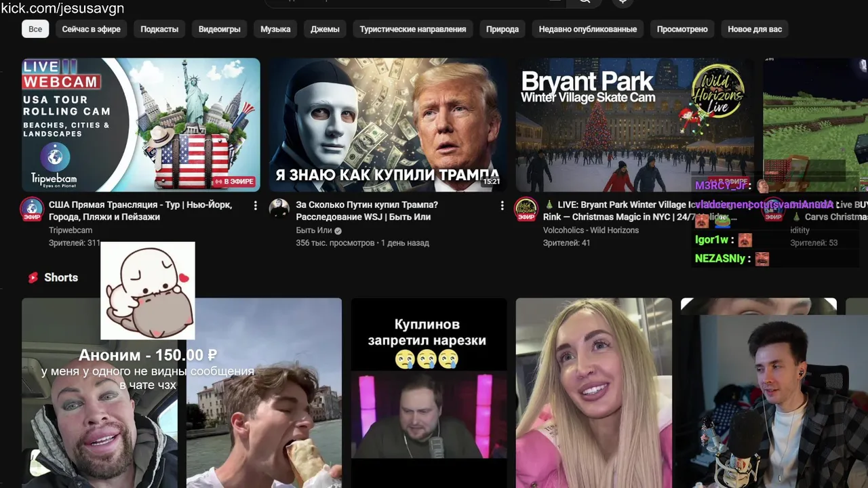Screen dimensions: 868x488
Task: Open USA Tour Rolling Cam thumbnail
Action: pos(141,125)
